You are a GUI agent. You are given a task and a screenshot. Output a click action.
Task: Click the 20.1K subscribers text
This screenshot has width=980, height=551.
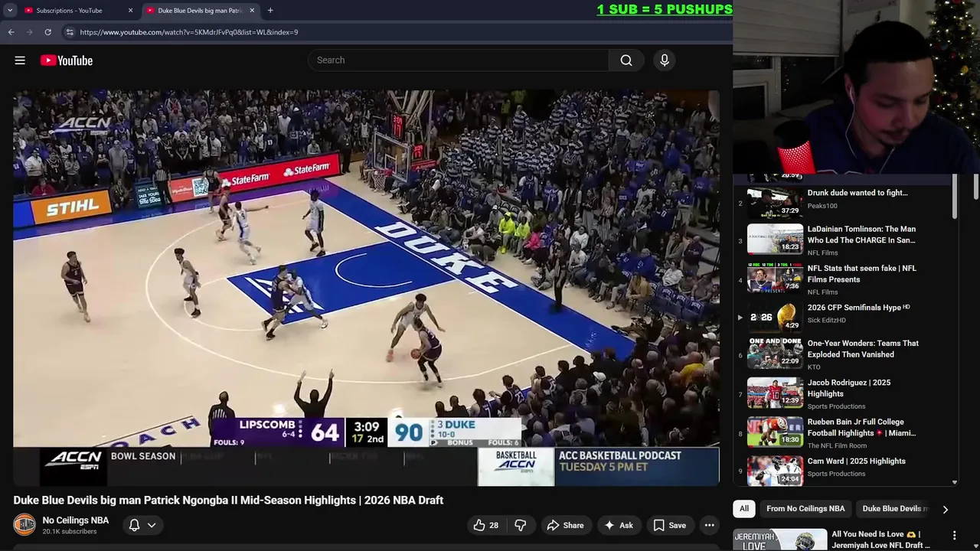coord(70,532)
